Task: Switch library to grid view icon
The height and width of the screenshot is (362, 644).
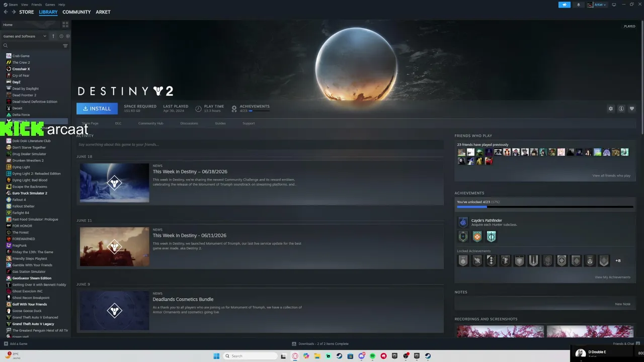Action: pos(65,25)
